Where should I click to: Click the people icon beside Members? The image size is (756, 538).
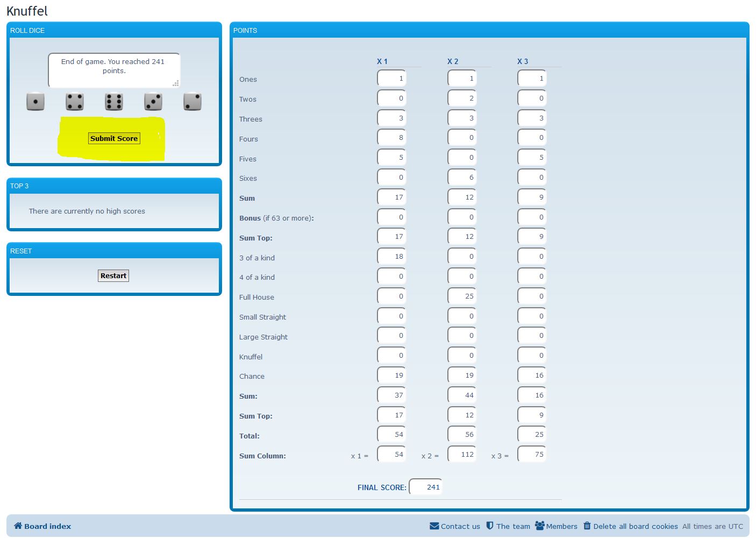[540, 526]
